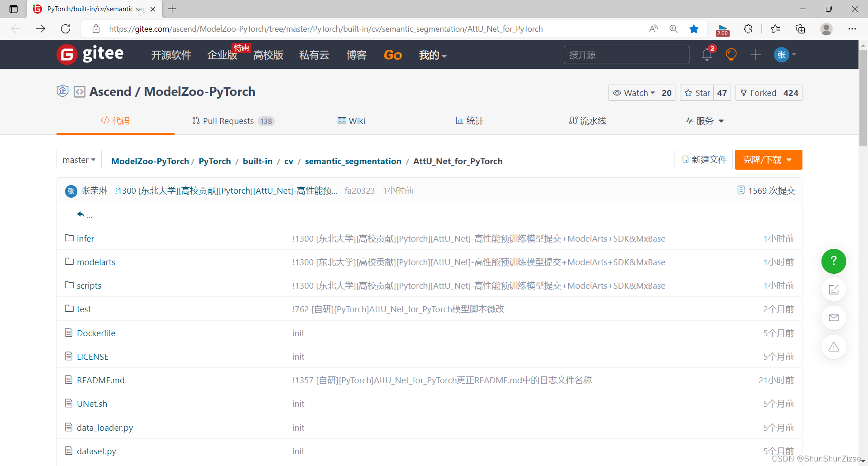Viewport: 868px width, 466px height.
Task: Open the Watch dropdown
Action: [x=634, y=93]
